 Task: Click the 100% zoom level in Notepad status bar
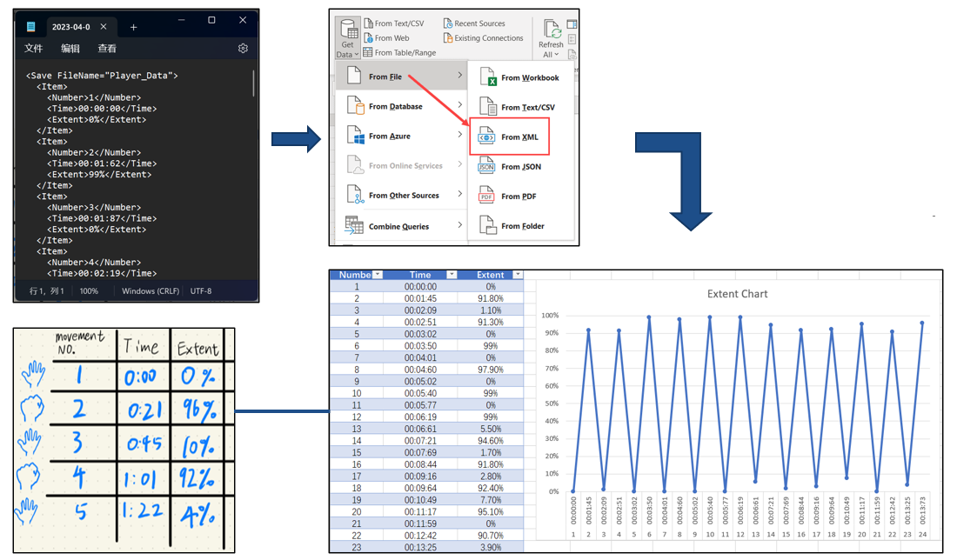pos(89,291)
